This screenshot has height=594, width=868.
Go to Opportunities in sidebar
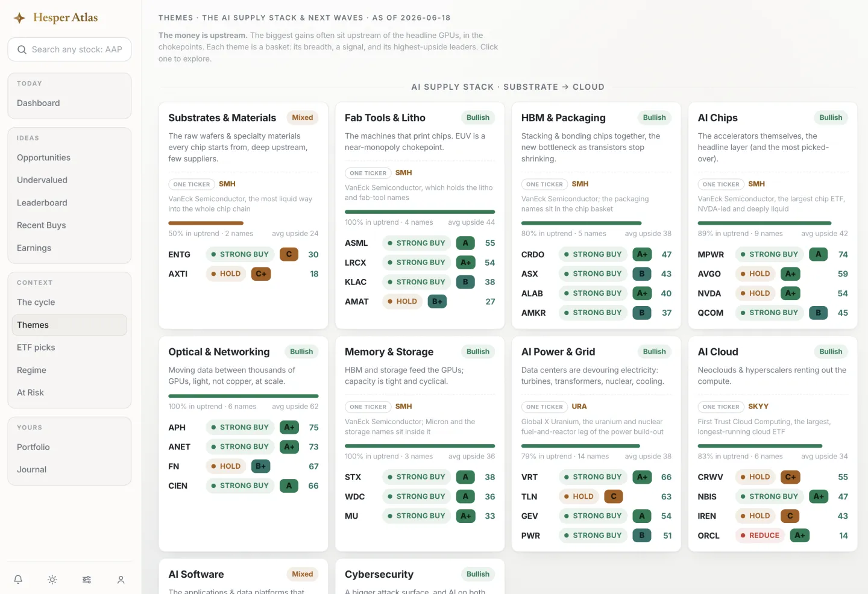click(x=69, y=158)
